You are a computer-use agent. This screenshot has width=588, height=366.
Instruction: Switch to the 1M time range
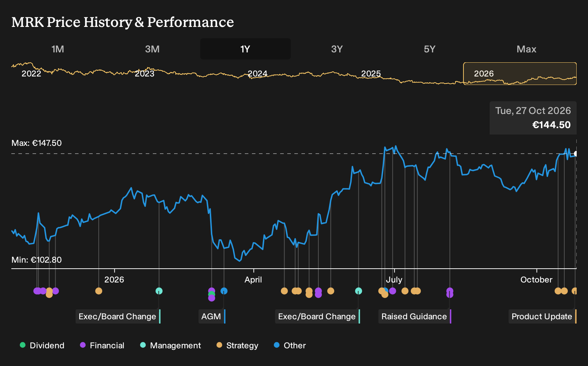58,49
